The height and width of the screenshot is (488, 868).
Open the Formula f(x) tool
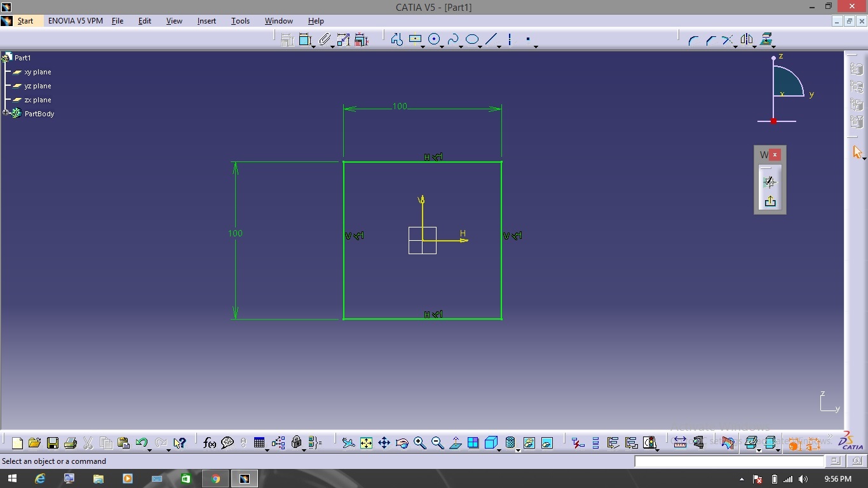(209, 443)
